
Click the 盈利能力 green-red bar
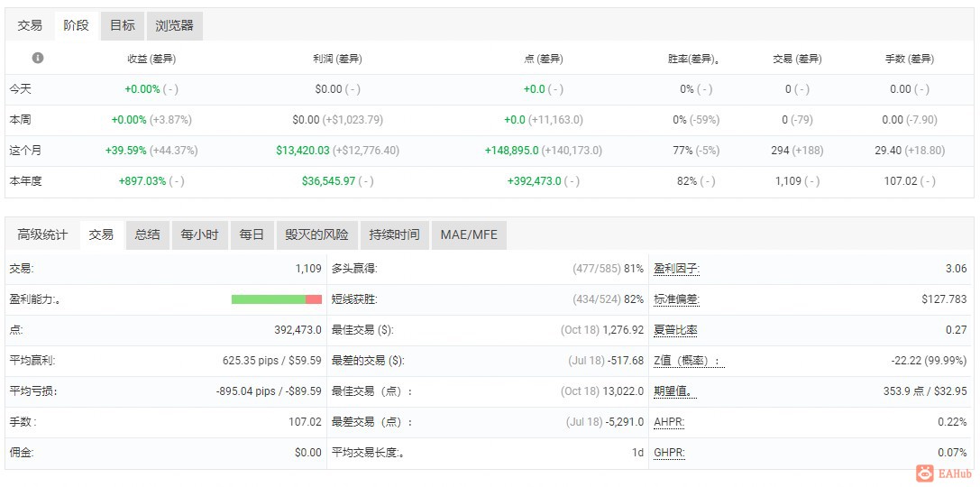click(276, 299)
